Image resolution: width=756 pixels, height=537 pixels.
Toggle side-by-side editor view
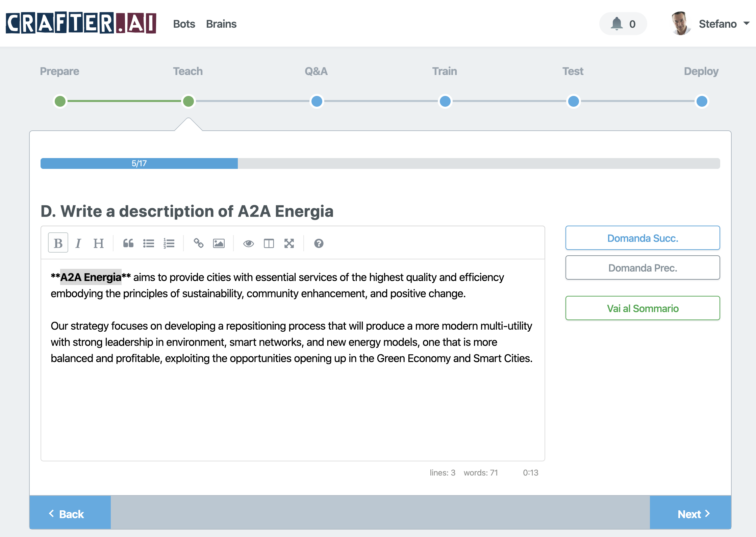coord(269,243)
